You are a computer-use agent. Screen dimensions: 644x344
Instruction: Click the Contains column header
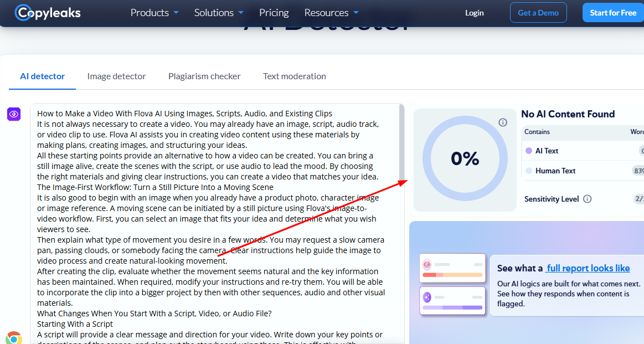click(537, 132)
